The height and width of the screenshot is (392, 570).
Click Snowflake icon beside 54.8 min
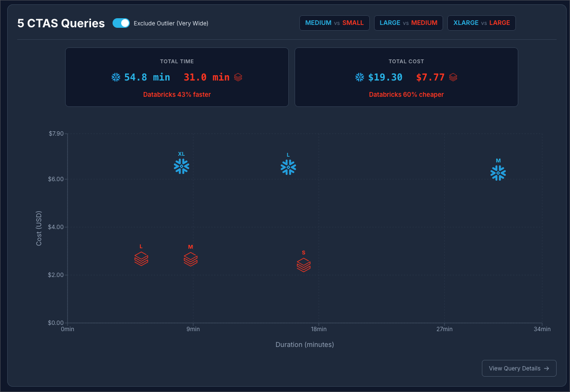point(116,77)
